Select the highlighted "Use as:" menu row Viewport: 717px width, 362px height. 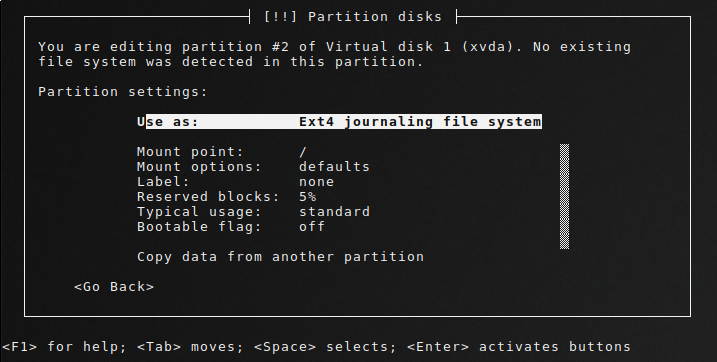339,122
